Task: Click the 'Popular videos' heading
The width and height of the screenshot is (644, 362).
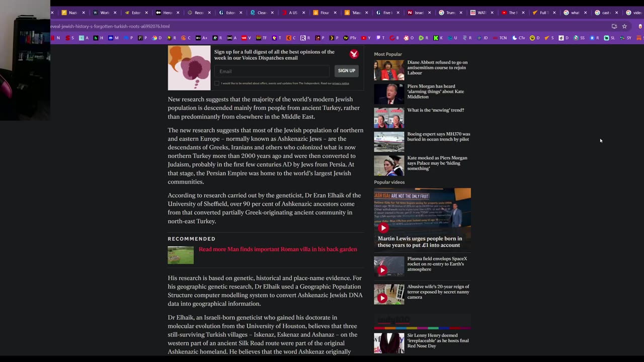Action: pos(389,182)
